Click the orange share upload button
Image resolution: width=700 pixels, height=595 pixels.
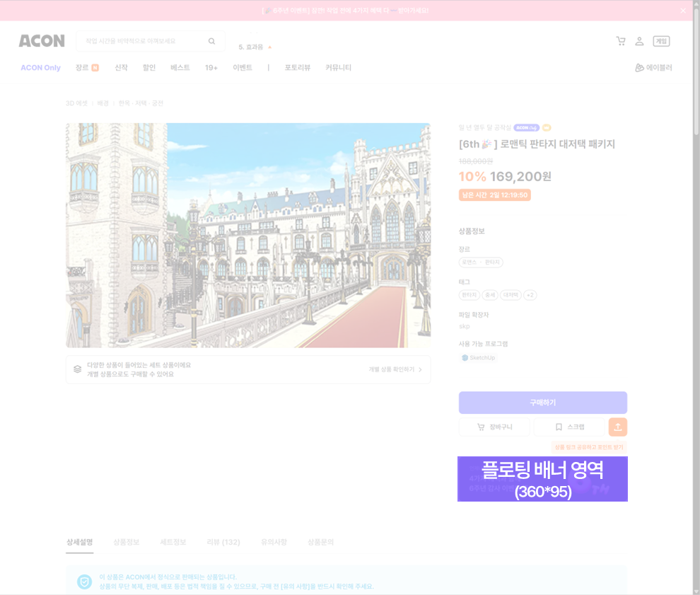(x=618, y=427)
